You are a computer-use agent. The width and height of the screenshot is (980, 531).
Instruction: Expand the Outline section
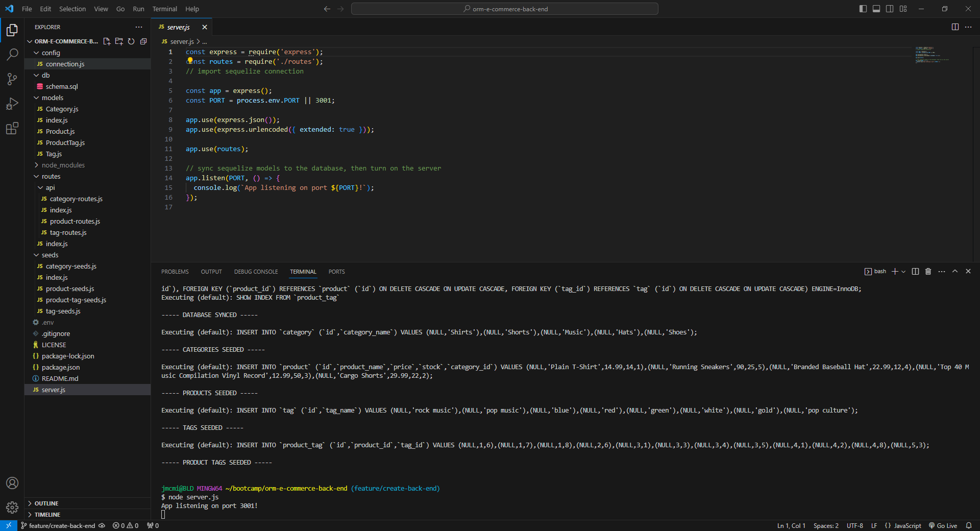tap(87, 503)
